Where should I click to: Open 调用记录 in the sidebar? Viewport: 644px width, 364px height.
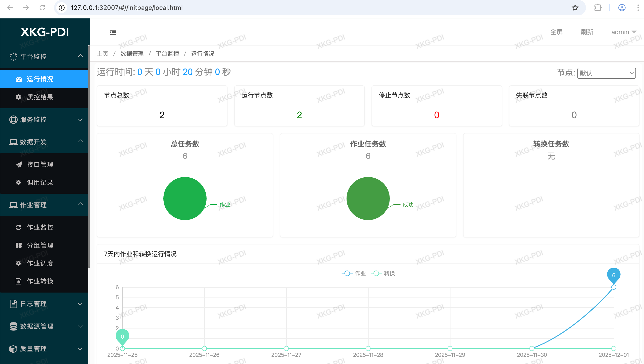pos(40,182)
